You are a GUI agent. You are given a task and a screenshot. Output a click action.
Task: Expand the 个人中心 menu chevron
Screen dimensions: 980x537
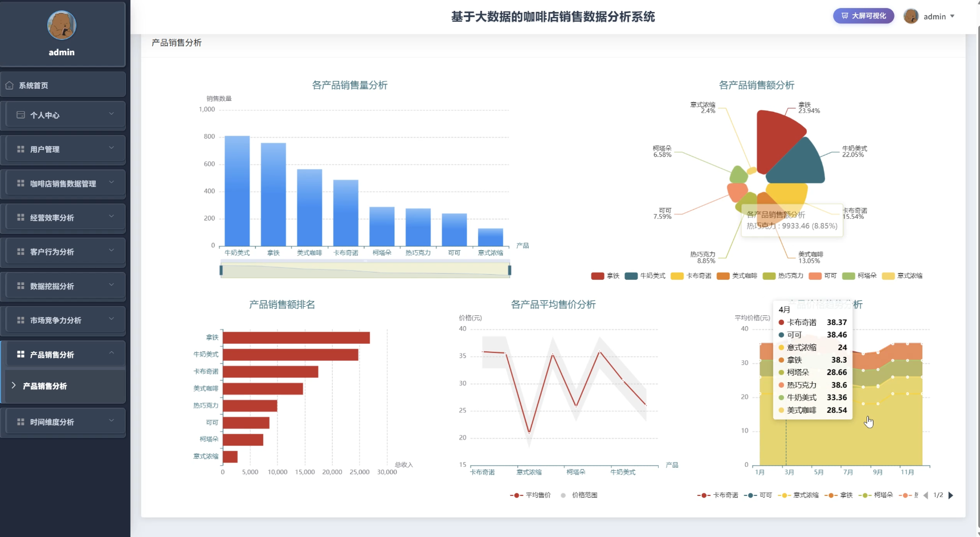tap(112, 114)
